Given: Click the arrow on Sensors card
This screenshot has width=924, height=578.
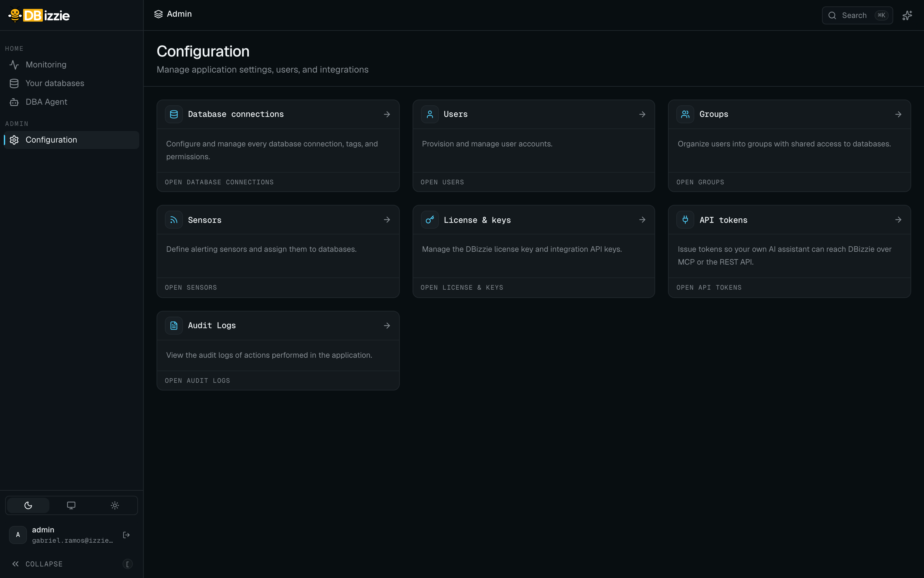Looking at the screenshot, I should 387,220.
